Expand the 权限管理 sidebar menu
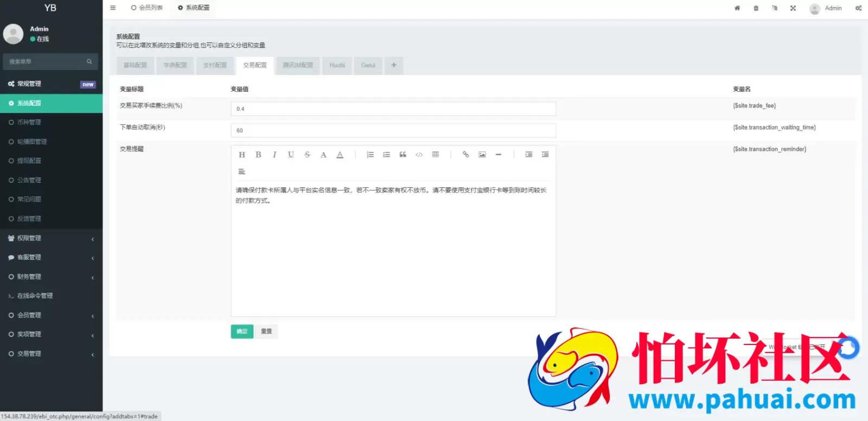The image size is (868, 421). [51, 238]
